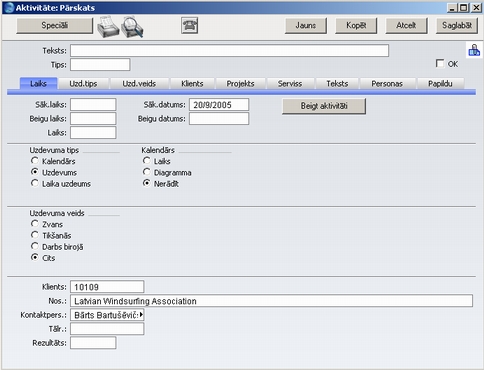
Task: Close the Aktivitāte window
Action: 476,8
